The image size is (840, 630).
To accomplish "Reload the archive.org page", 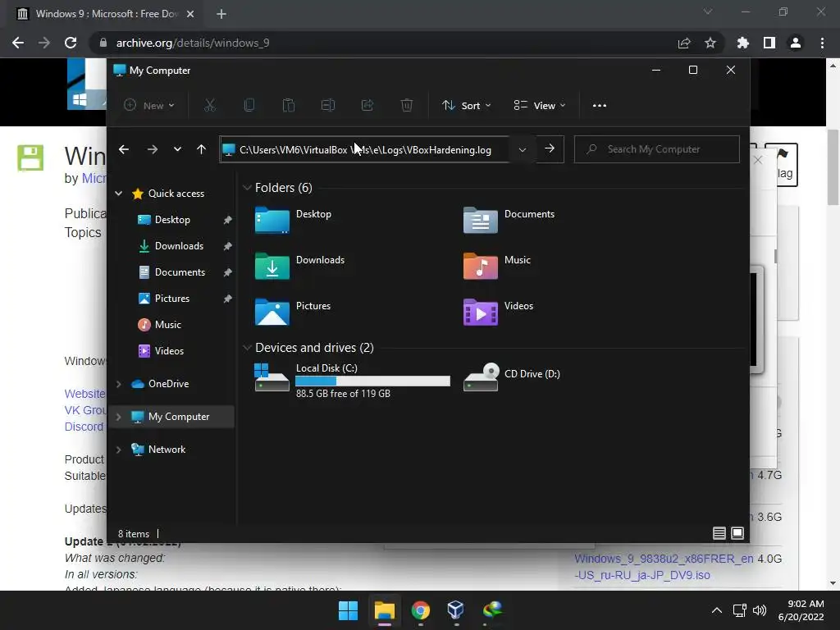I will click(x=71, y=43).
